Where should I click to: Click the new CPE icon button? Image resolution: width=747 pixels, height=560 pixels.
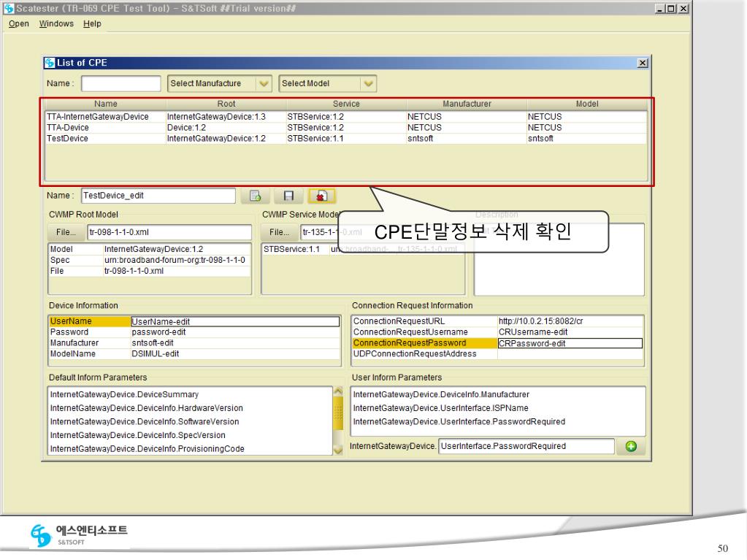coord(256,196)
